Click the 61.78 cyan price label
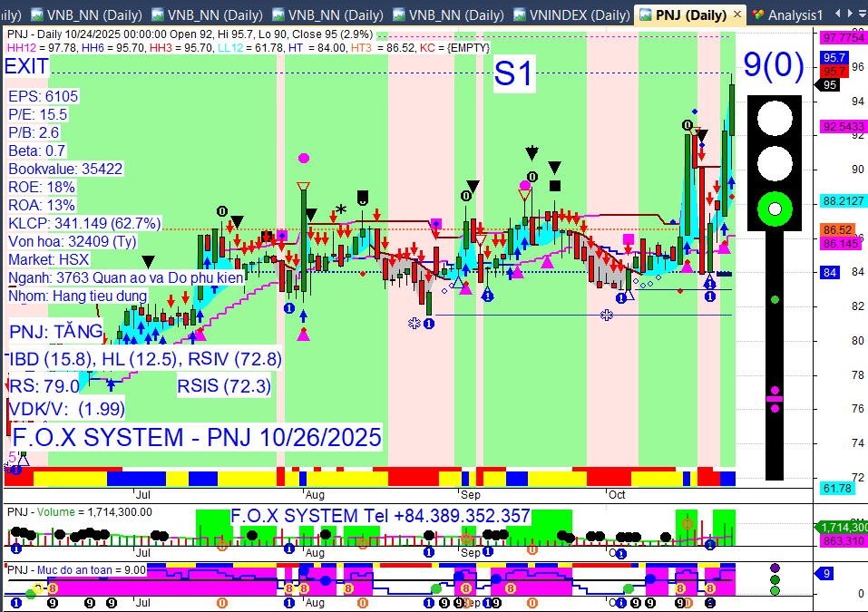This screenshot has width=868, height=612. coord(837,489)
